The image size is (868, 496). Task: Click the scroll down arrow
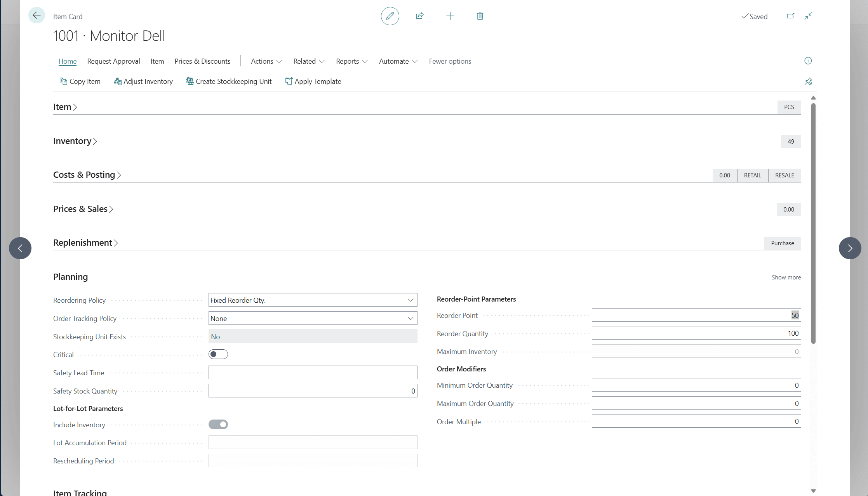tap(813, 491)
